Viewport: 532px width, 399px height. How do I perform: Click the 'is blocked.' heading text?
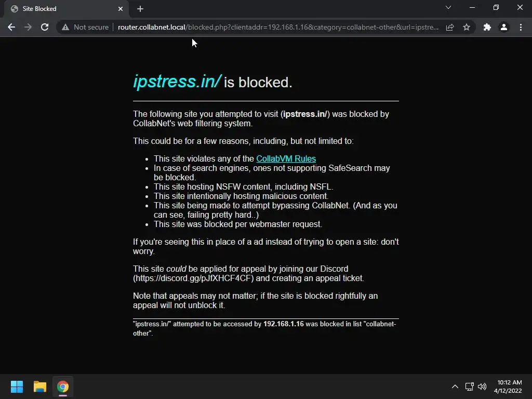[258, 83]
